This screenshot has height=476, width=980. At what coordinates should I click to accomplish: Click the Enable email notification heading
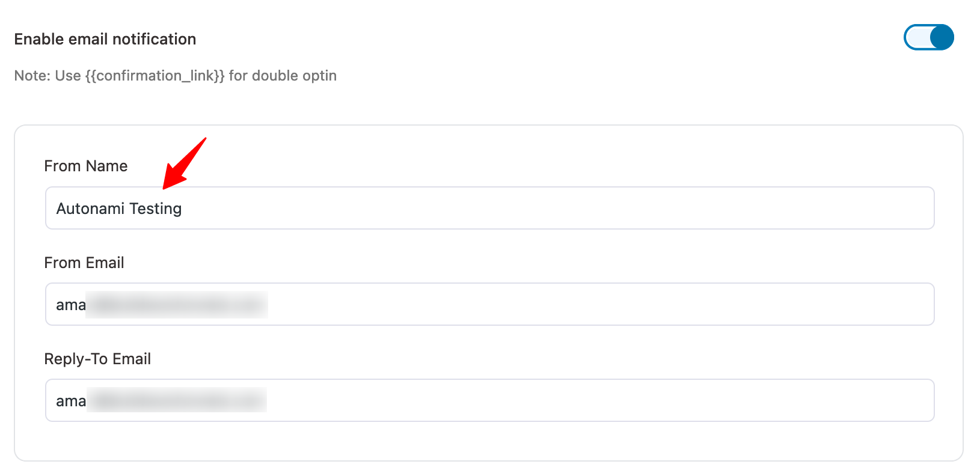pyautogui.click(x=105, y=38)
